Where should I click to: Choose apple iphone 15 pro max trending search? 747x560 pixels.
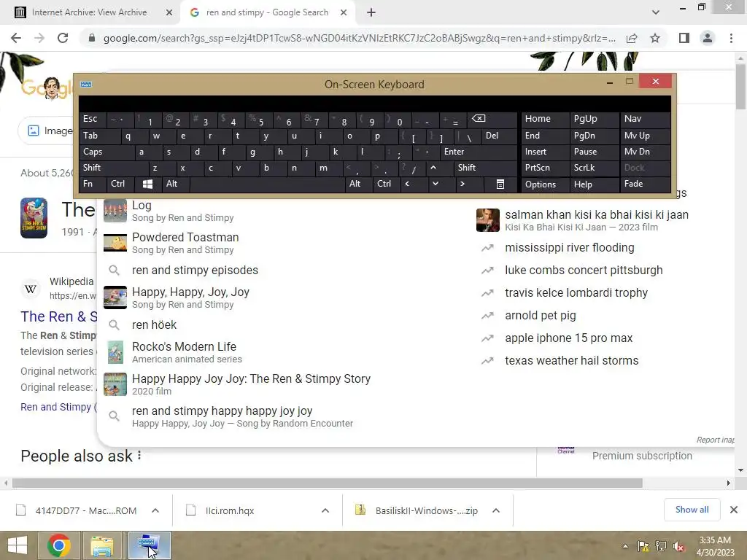[568, 338]
